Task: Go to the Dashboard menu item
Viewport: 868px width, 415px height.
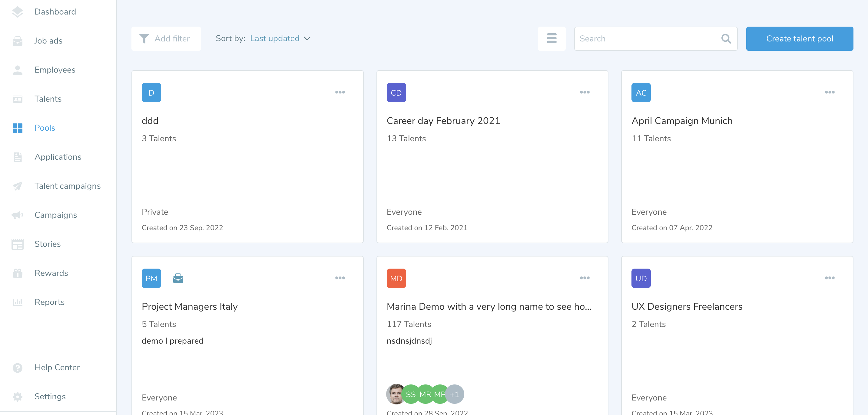Action: click(x=55, y=12)
